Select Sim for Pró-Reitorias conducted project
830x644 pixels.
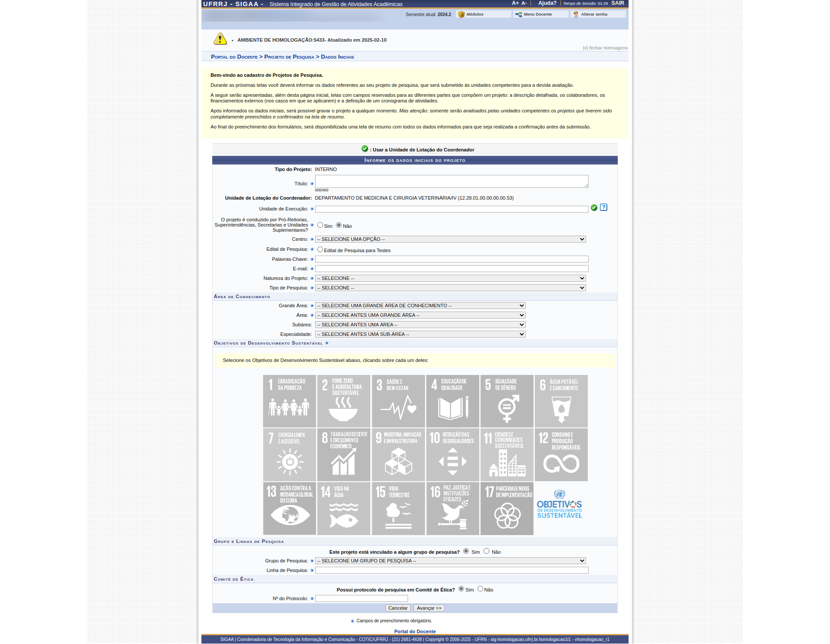coord(320,225)
